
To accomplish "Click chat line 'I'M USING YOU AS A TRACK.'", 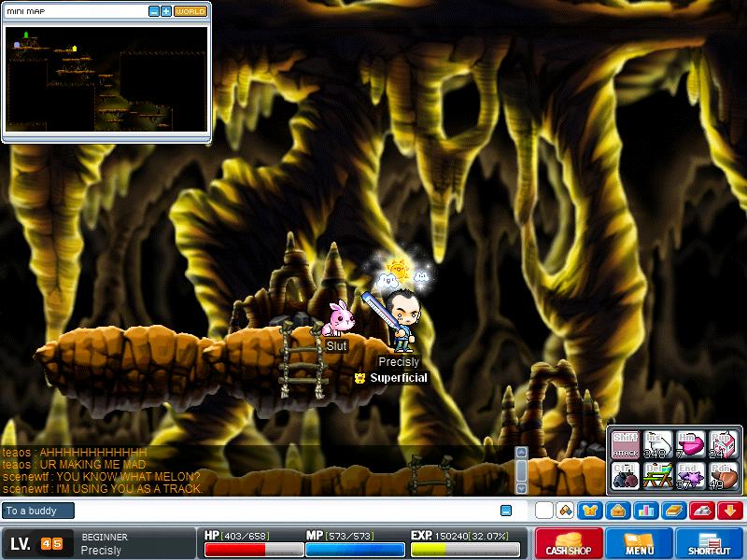I will [129, 488].
